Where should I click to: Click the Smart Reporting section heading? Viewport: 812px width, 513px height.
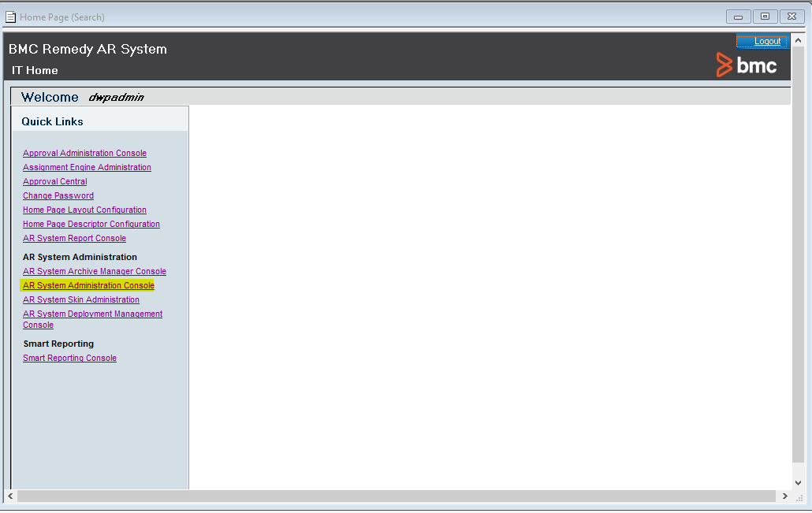[x=58, y=344]
